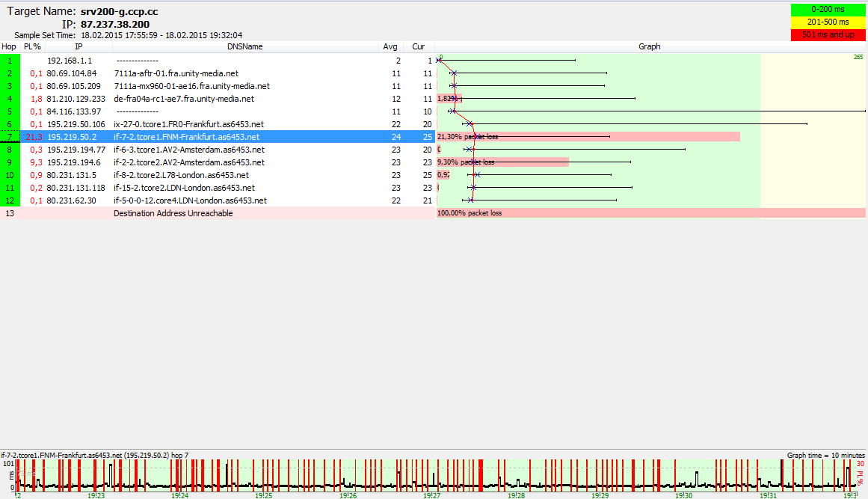The width and height of the screenshot is (868, 499).
Task: Click the Cur column header
Action: (x=419, y=46)
